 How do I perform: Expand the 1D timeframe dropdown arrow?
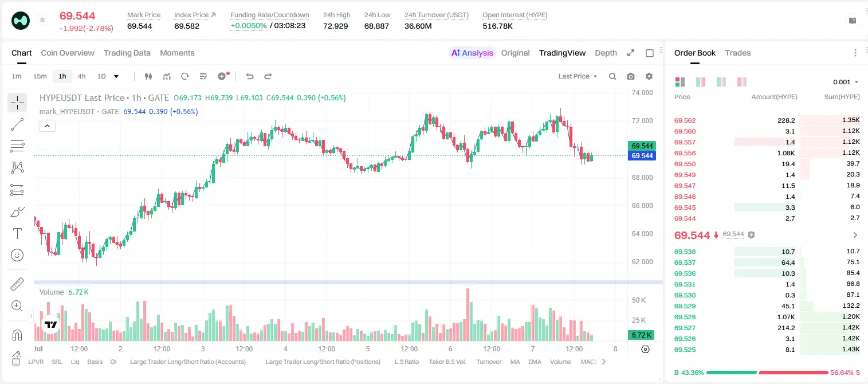point(116,76)
